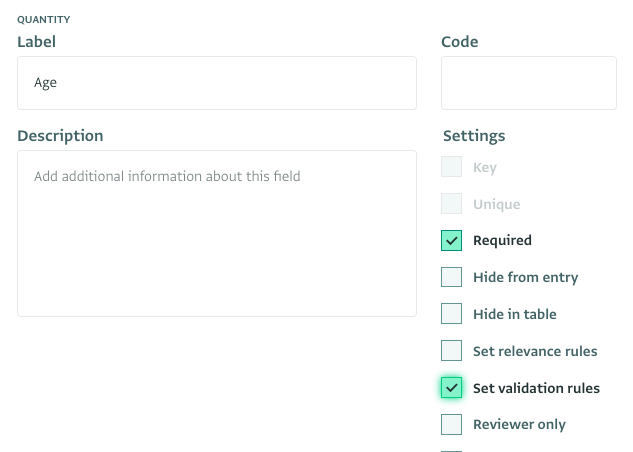Click the Set relevance rules label text
This screenshot has height=452, width=633.
pyautogui.click(x=535, y=351)
